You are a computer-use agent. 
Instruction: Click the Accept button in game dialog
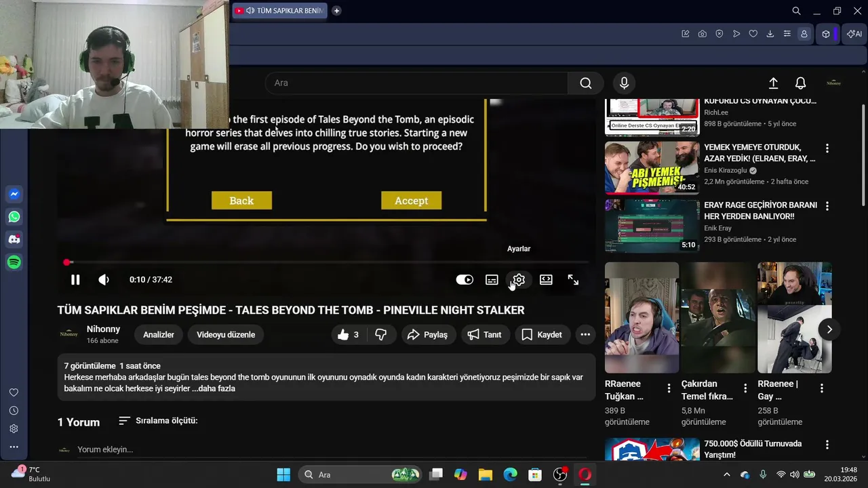coord(411,201)
